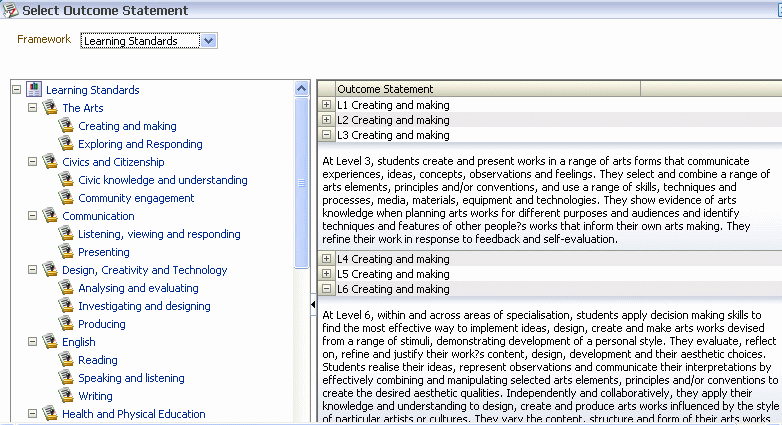Image resolution: width=782 pixels, height=425 pixels.
Task: Expand the L1 Creating and making row
Action: click(326, 105)
